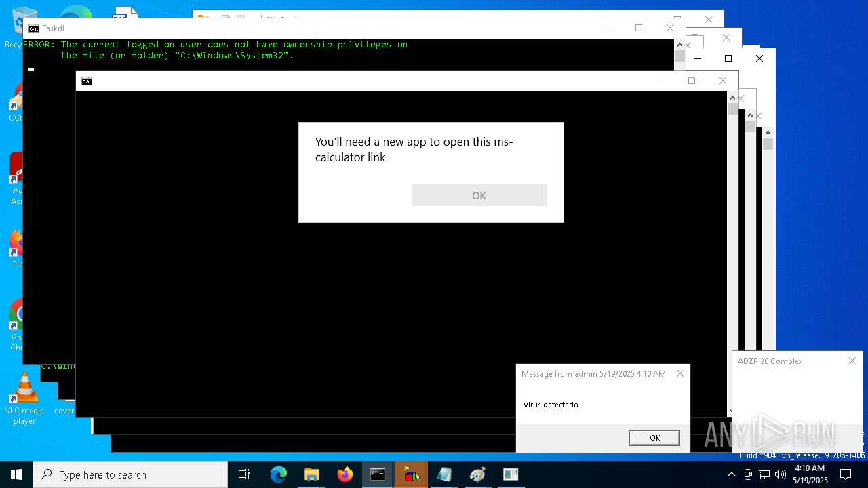The image size is (868, 488).
Task: Select the VLC media player desktop icon
Action: [24, 399]
